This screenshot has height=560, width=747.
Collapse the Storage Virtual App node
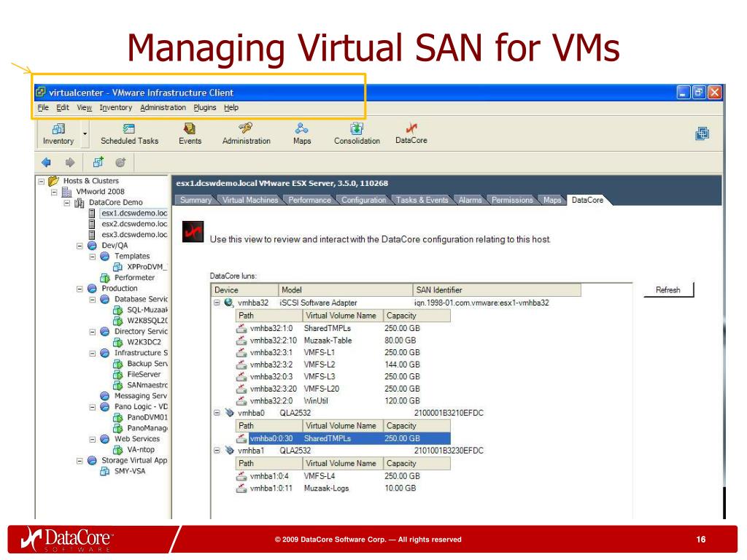coord(80,461)
